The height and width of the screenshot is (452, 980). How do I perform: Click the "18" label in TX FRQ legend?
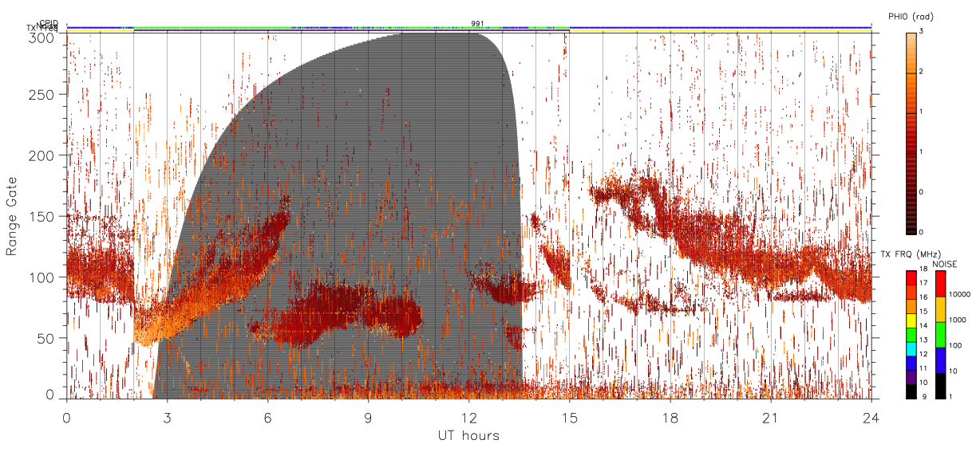click(x=923, y=269)
